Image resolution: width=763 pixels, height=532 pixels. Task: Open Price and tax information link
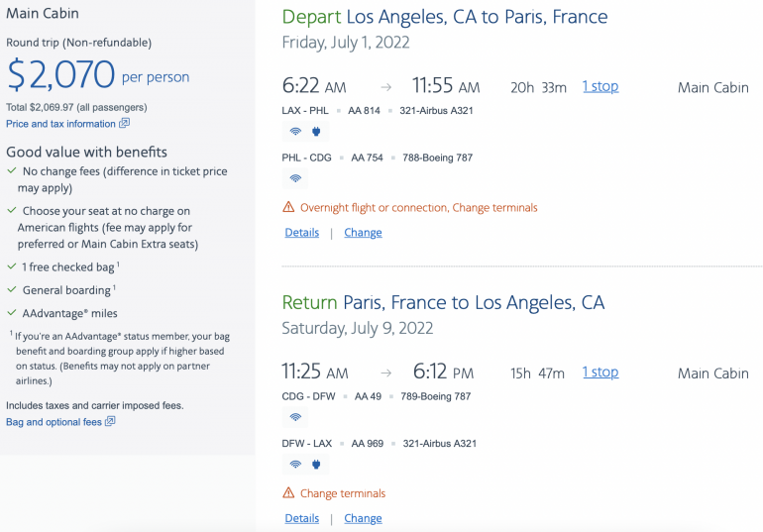click(x=60, y=124)
